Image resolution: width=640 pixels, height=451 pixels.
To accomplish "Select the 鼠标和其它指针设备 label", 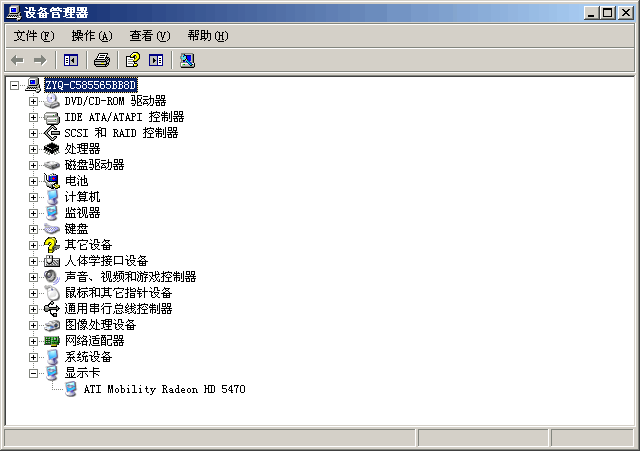I will (x=118, y=293).
